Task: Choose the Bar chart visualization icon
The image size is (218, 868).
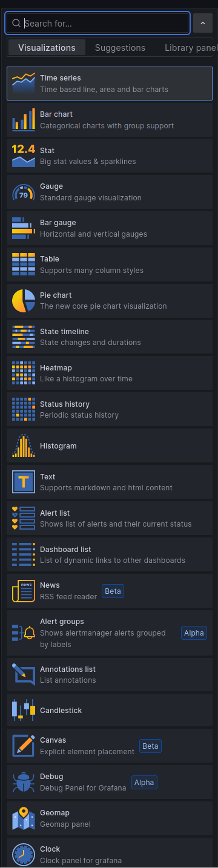Action: point(24,120)
